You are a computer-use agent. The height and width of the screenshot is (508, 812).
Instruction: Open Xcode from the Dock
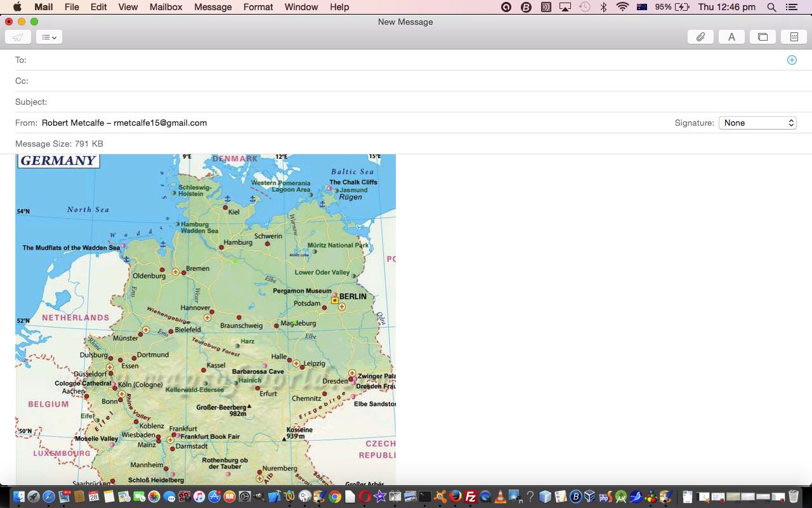pyautogui.click(x=275, y=497)
